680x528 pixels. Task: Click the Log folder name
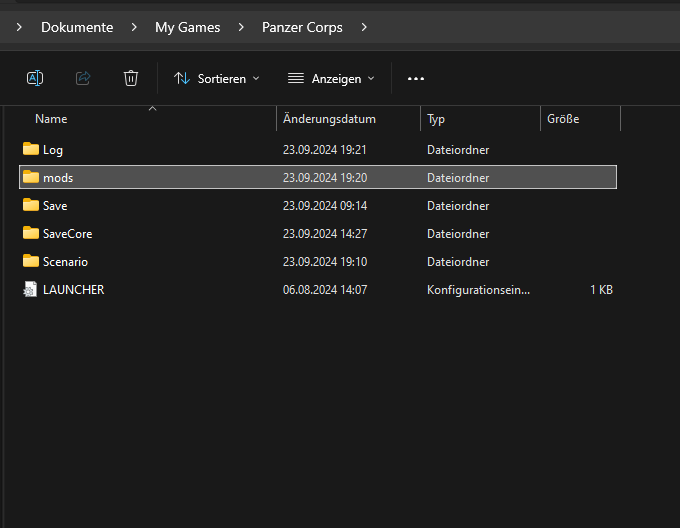(x=53, y=150)
